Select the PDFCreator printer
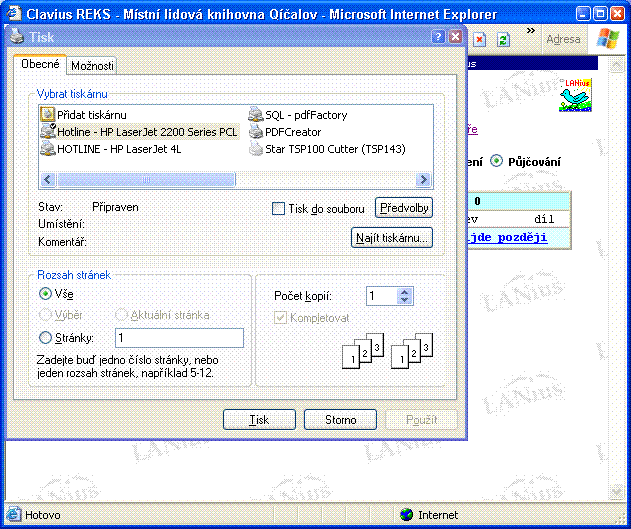Viewport: 631px width, 529px height. [x=285, y=132]
